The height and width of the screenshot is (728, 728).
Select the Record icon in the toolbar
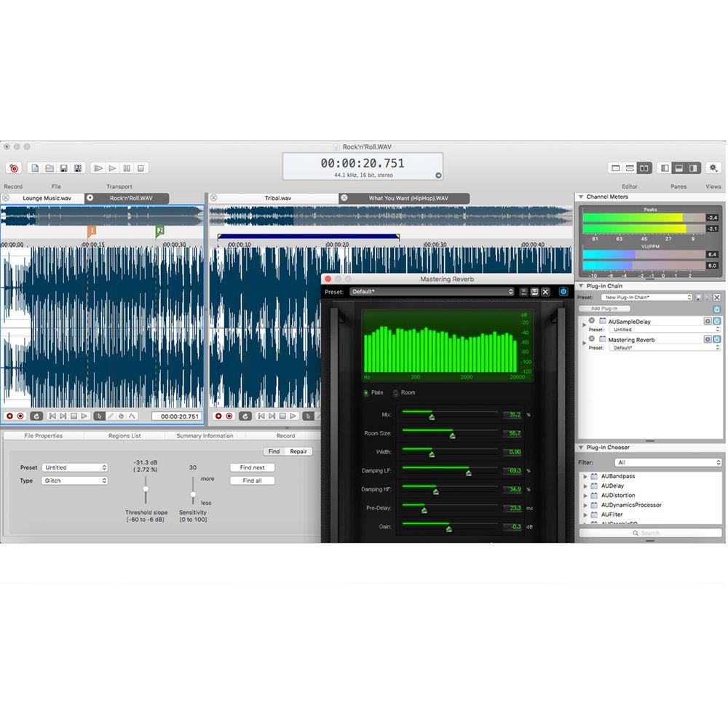coord(13,167)
